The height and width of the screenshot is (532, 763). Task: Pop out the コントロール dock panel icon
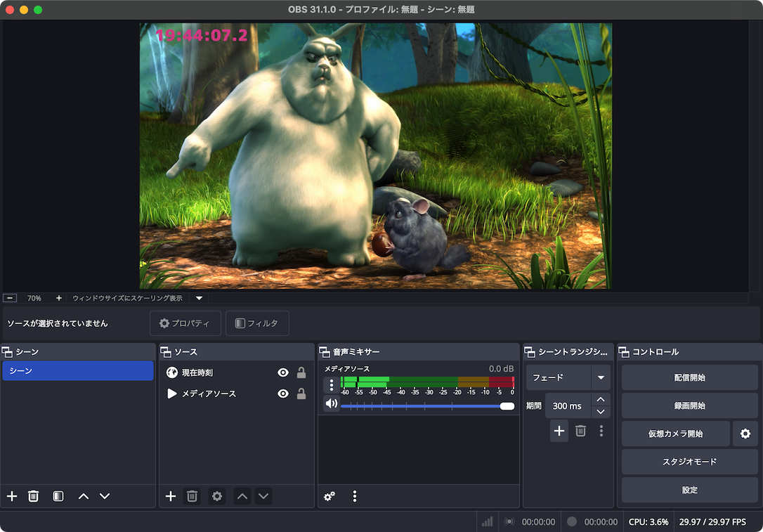(624, 351)
